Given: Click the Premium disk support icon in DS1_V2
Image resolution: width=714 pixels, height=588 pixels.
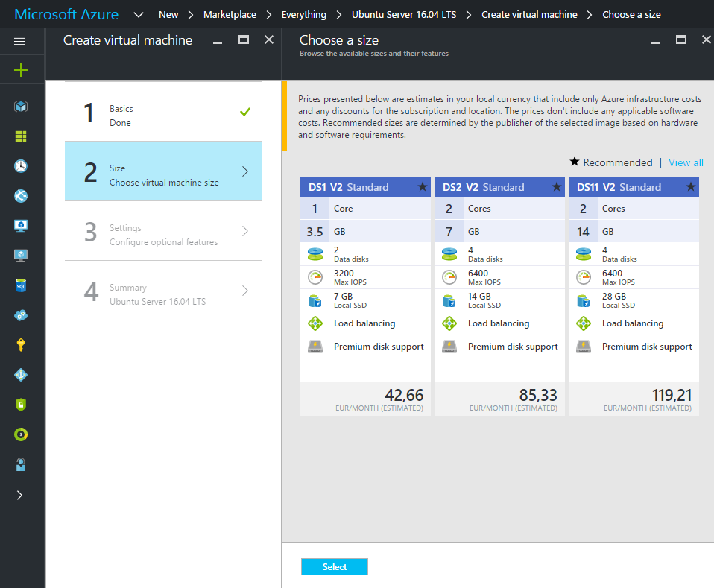Looking at the screenshot, I should [315, 346].
